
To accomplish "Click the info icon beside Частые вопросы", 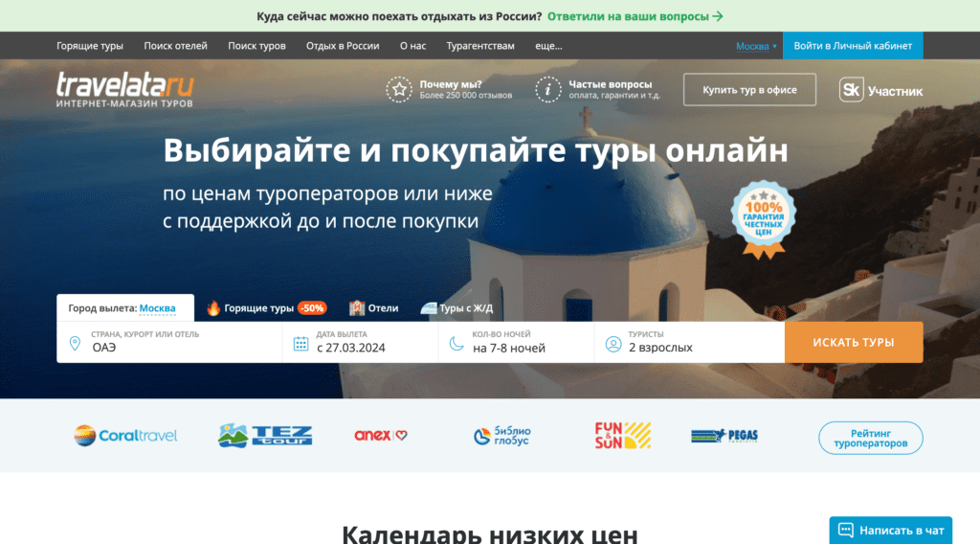I will coord(548,90).
